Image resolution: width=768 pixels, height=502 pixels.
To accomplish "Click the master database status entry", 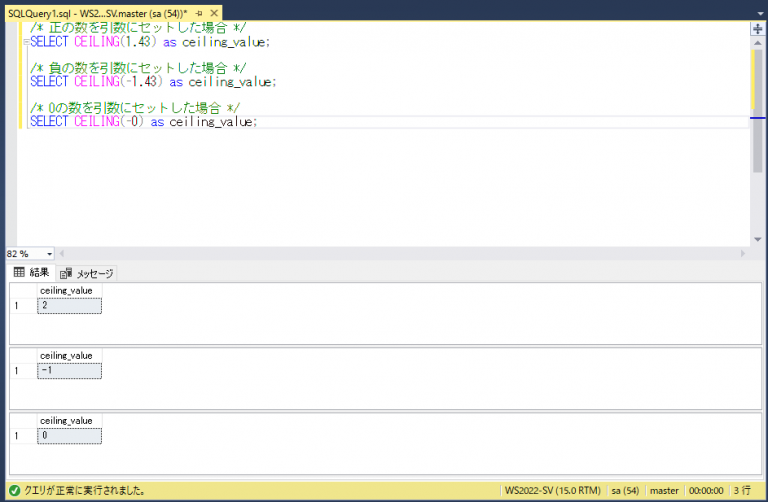I will click(664, 490).
